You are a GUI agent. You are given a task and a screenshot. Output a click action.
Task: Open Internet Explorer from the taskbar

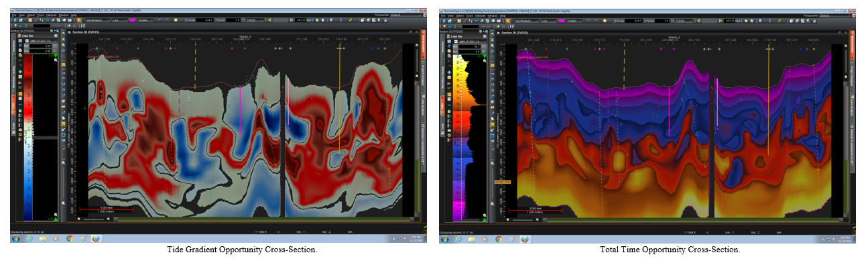[x=29, y=239]
